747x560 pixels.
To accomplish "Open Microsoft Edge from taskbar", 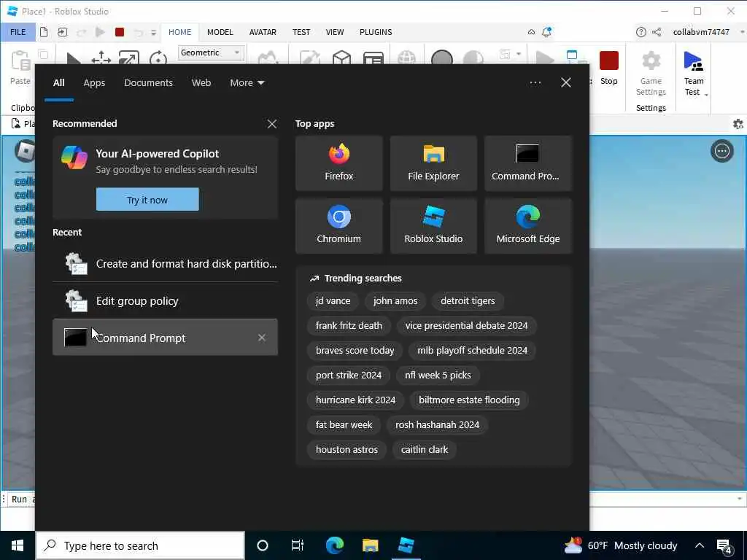I will click(x=334, y=545).
